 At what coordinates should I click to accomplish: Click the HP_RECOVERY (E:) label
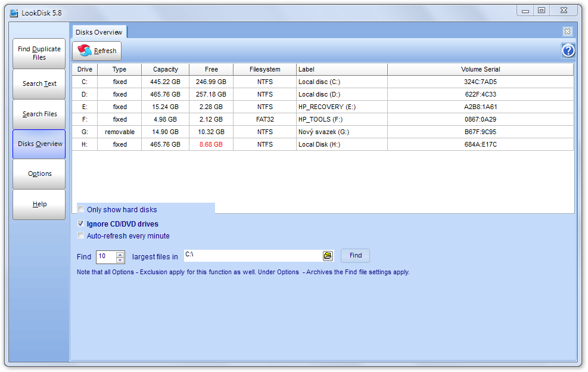(327, 107)
